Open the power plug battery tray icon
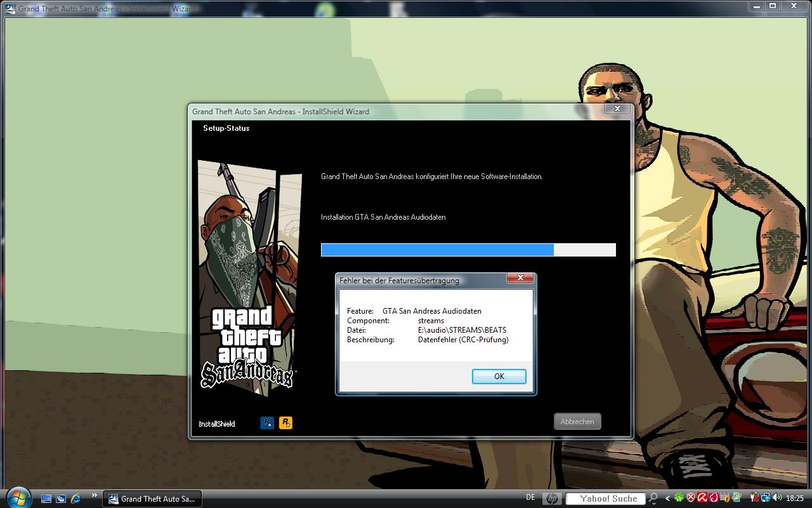Image resolution: width=812 pixels, height=508 pixels. pos(754,498)
